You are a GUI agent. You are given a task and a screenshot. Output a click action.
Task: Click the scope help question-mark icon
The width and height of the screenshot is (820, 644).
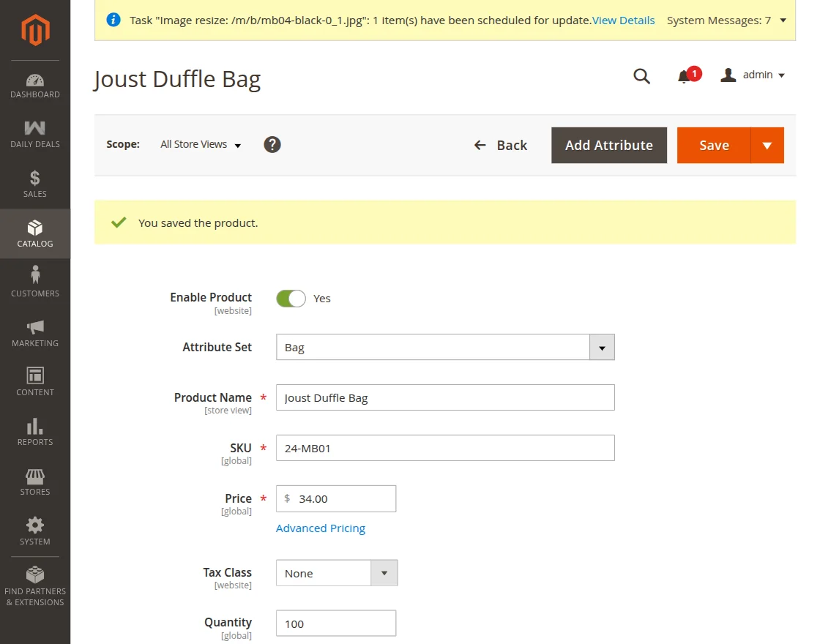click(x=272, y=145)
